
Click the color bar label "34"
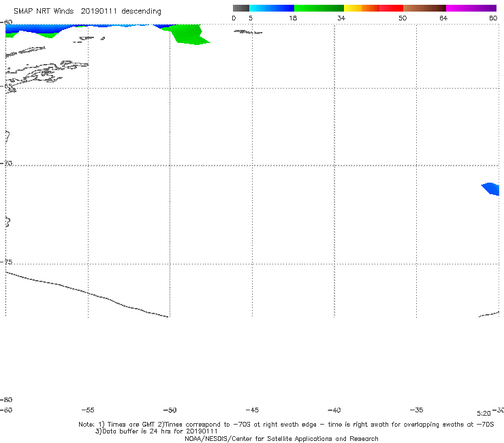(341, 18)
